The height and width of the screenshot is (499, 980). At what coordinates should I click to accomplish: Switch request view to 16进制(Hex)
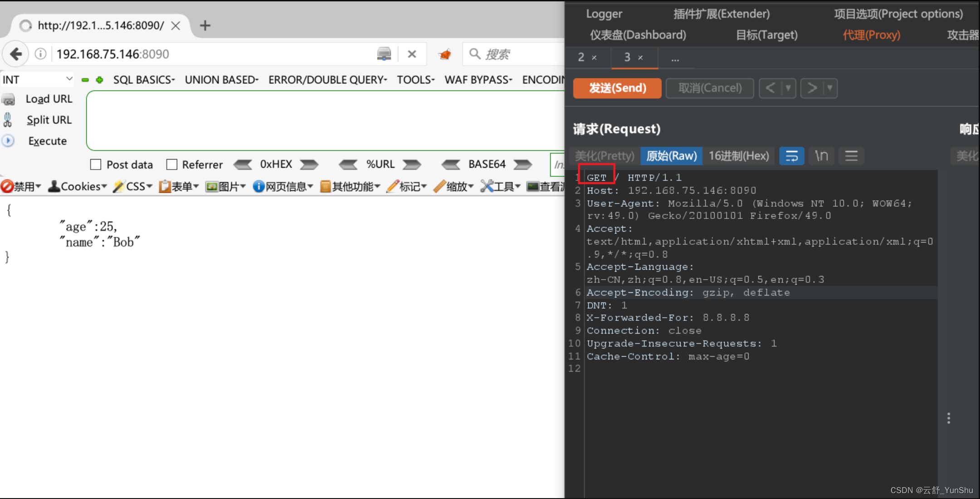pos(739,156)
